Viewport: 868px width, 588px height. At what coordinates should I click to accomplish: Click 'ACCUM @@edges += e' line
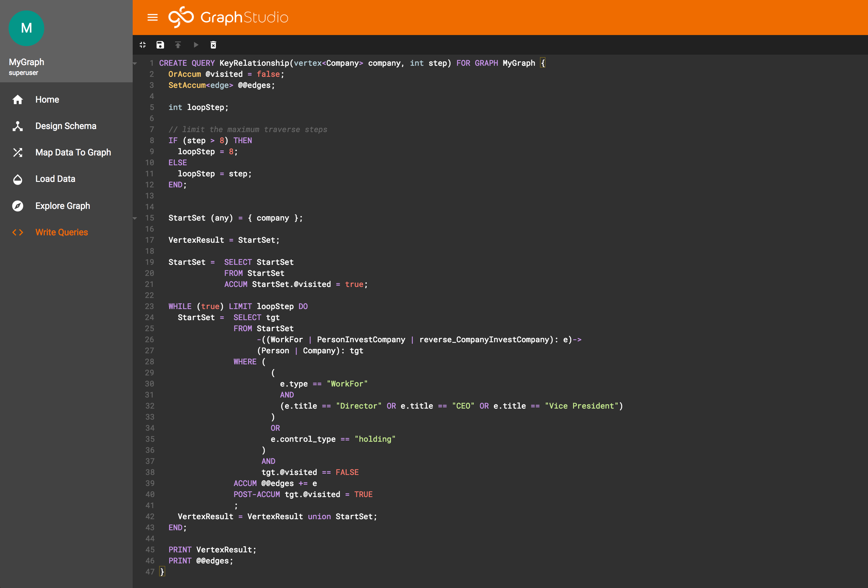275,484
